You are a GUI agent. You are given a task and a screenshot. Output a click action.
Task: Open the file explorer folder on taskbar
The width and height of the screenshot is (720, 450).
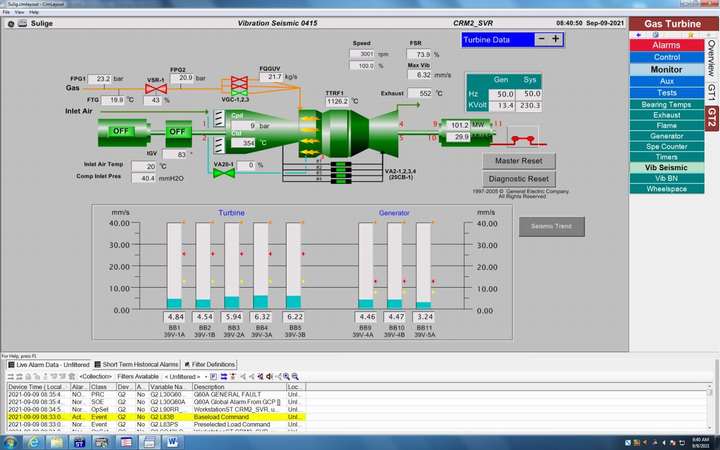pos(56,443)
